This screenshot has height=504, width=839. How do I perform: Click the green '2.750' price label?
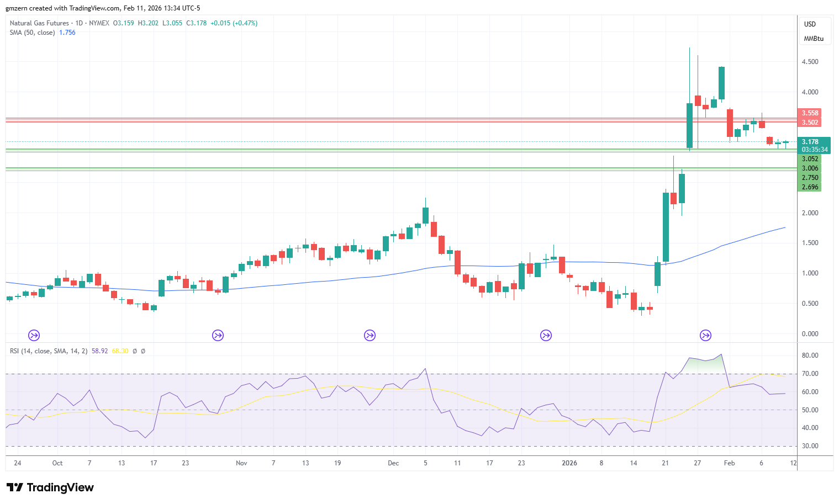pos(810,178)
